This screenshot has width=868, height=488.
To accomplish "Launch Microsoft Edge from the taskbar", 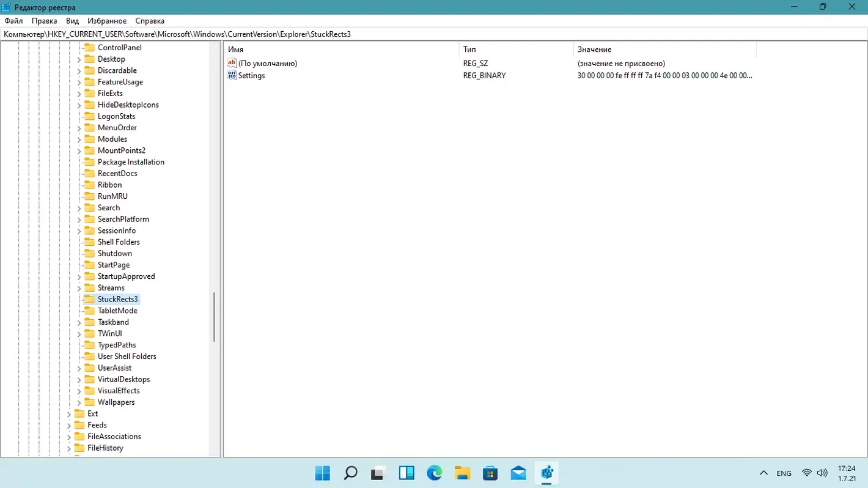I will (x=434, y=473).
